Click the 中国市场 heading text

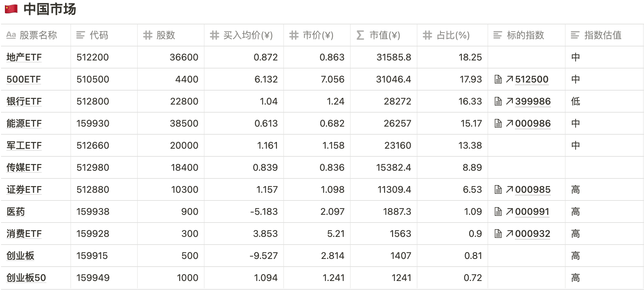pos(50,9)
